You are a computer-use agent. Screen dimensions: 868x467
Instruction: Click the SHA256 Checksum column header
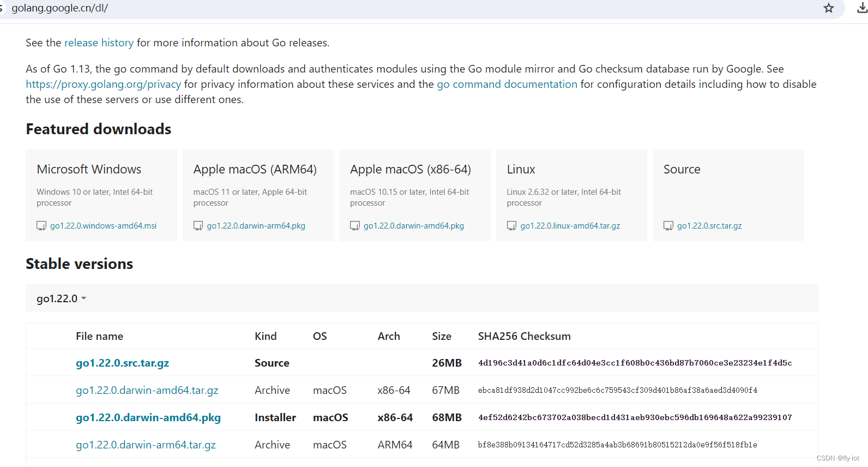pyautogui.click(x=525, y=336)
